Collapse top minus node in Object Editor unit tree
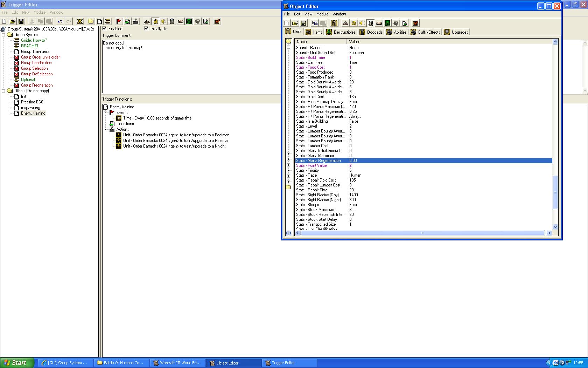 pyautogui.click(x=289, y=47)
